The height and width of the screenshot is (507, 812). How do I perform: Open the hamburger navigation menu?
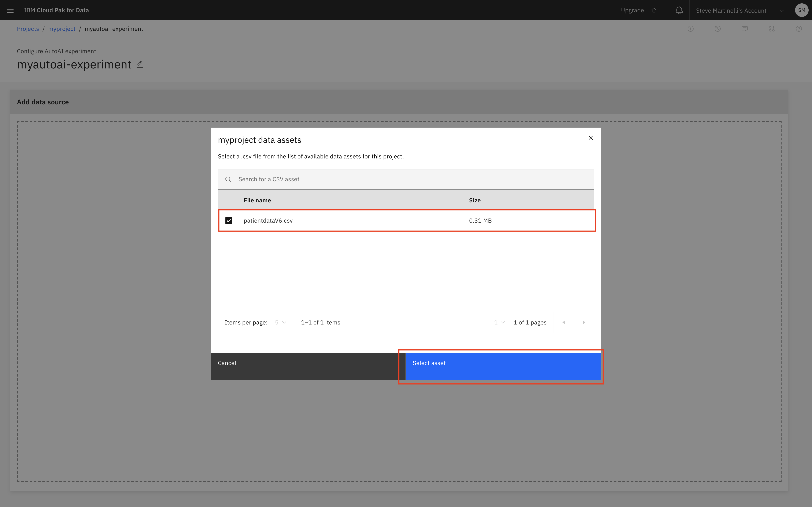pos(10,10)
